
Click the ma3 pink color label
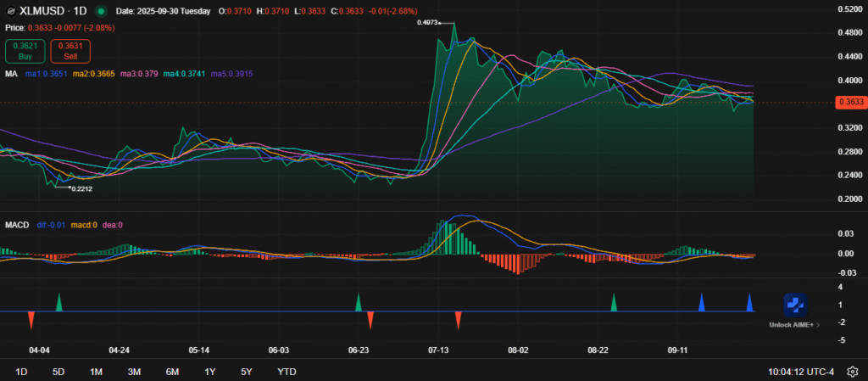(137, 75)
